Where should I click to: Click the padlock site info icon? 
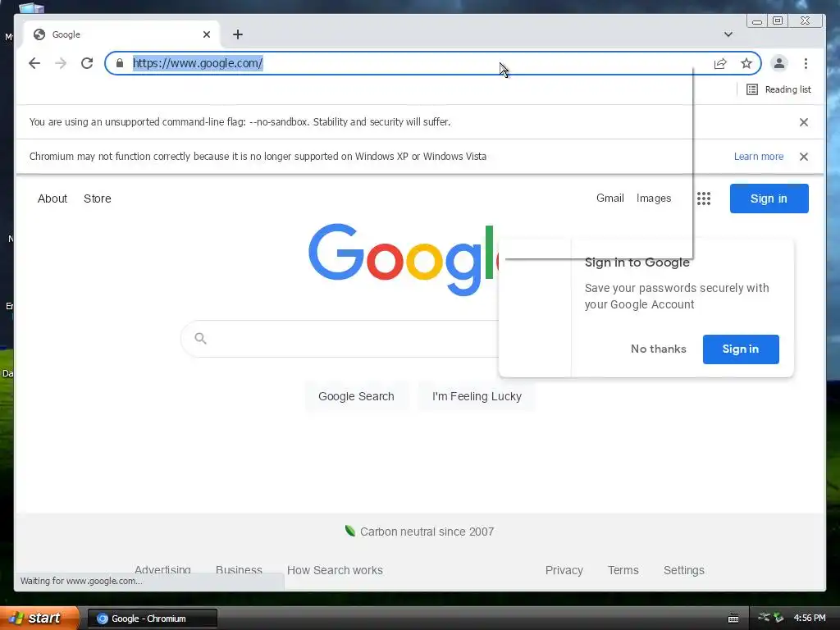tap(120, 63)
